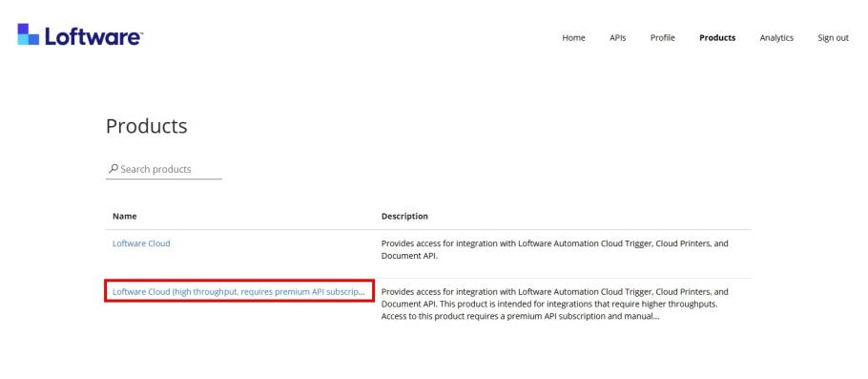Image resolution: width=868 pixels, height=379 pixels.
Task: Click the Loftware wordmark text in header
Action: point(93,37)
